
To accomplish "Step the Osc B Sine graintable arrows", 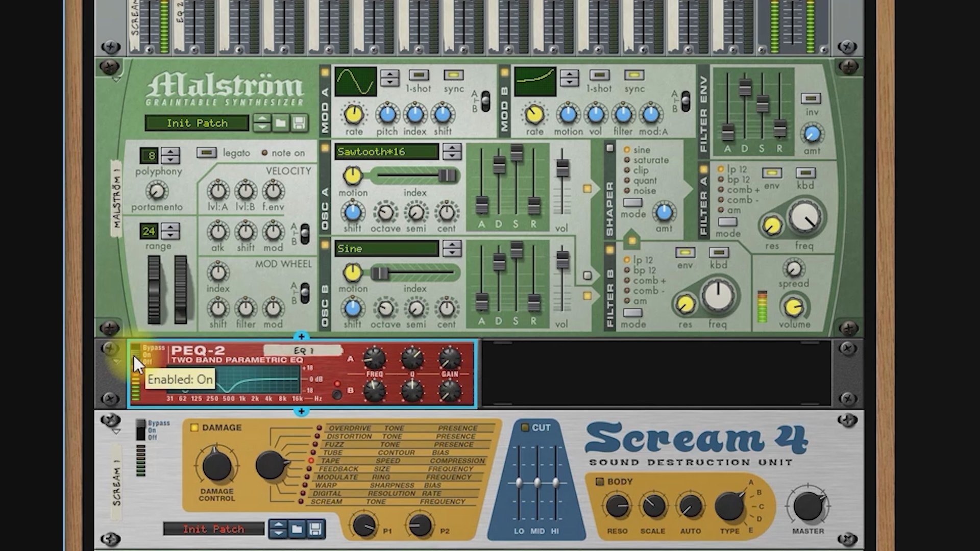I will pyautogui.click(x=452, y=248).
